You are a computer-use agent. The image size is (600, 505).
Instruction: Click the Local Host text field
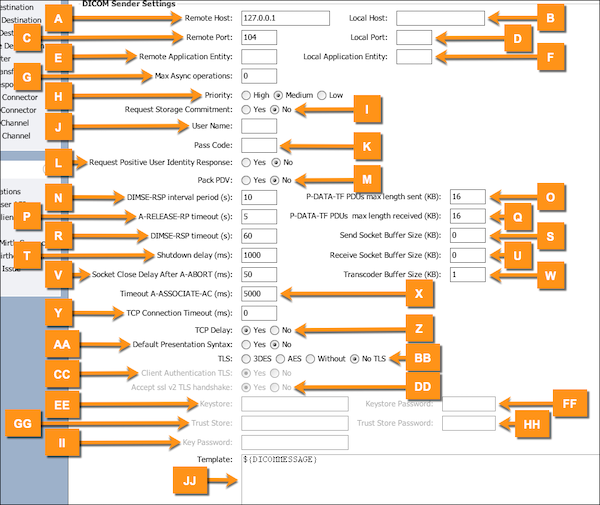tap(439, 18)
